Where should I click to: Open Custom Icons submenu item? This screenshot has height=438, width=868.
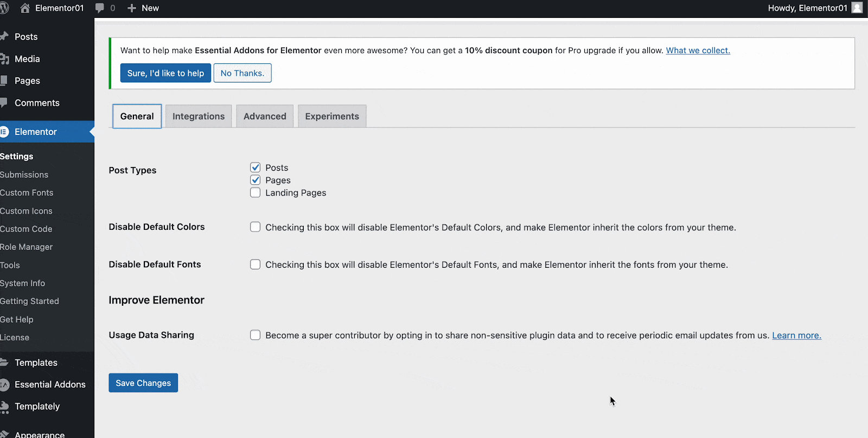pos(26,211)
